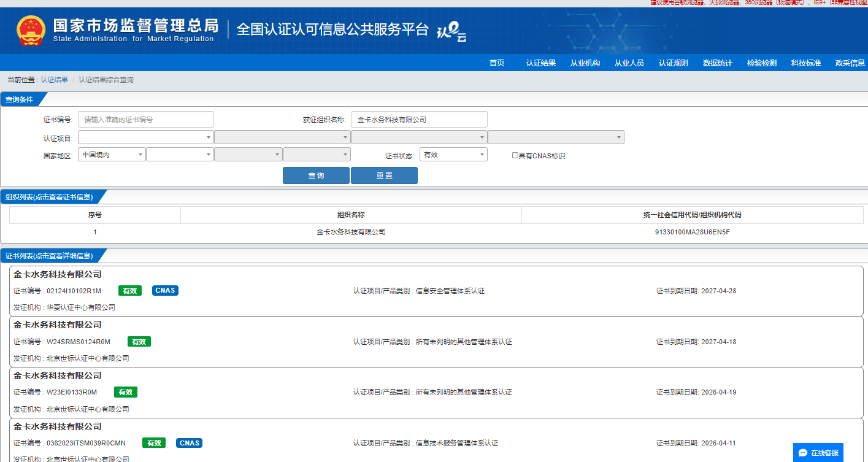
Task: Open the 认证结果 navigation menu
Action: point(540,63)
